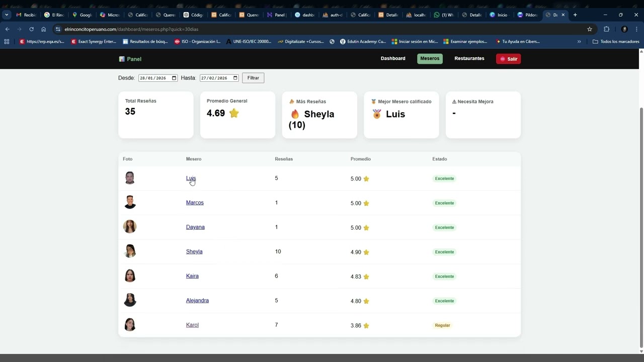Click the Total Reseñas value 35

coord(130,112)
